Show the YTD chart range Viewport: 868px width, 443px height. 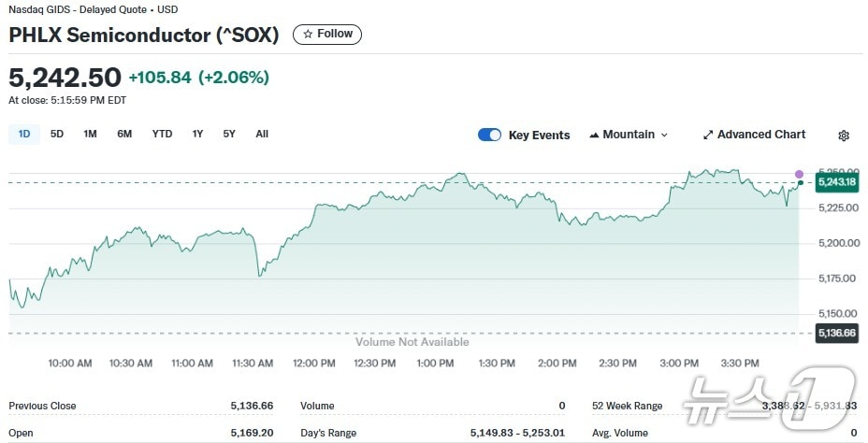tap(162, 134)
